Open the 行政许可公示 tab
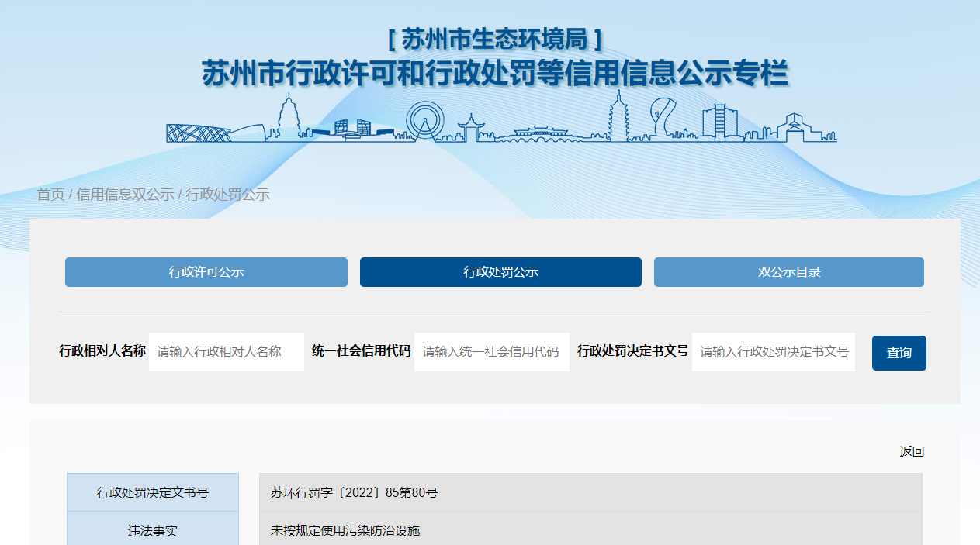The width and height of the screenshot is (980, 545). [206, 272]
